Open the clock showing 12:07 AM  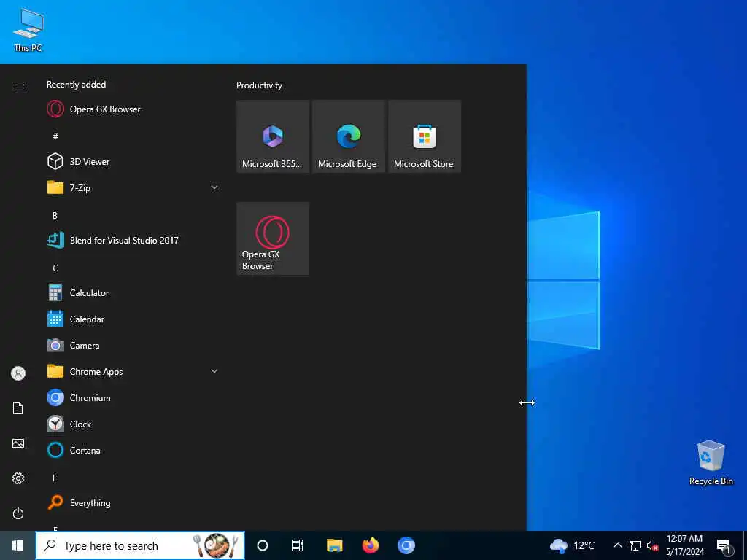pos(684,545)
